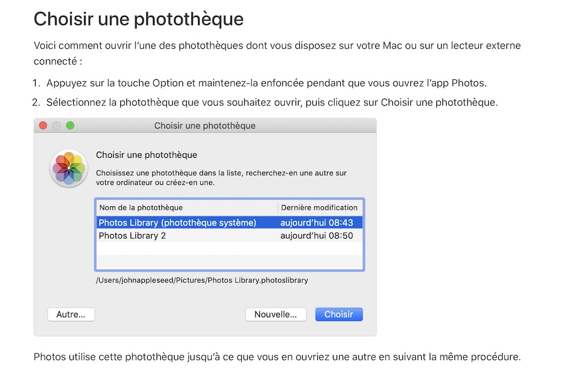Click the bold dialog heading beside Photos icon
Screen dimensions: 588x376
[147, 155]
